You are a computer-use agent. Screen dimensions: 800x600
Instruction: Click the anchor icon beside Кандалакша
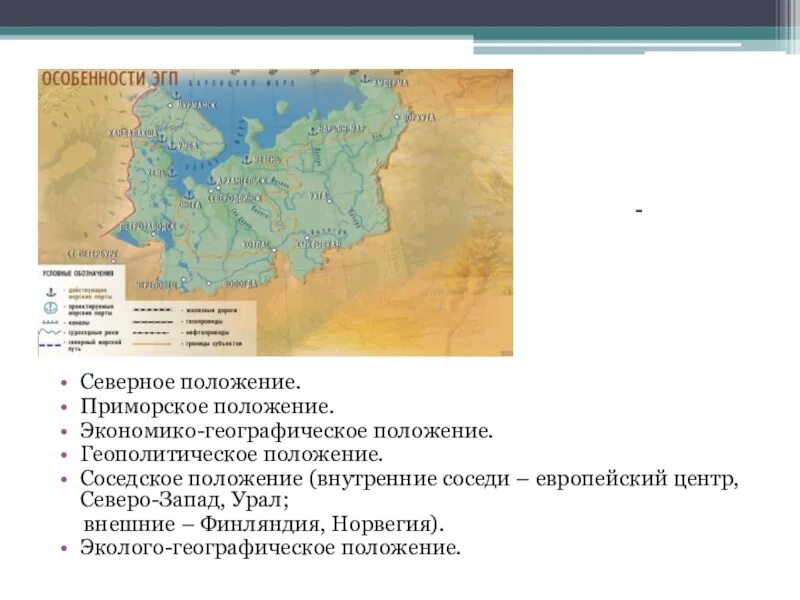(161, 138)
